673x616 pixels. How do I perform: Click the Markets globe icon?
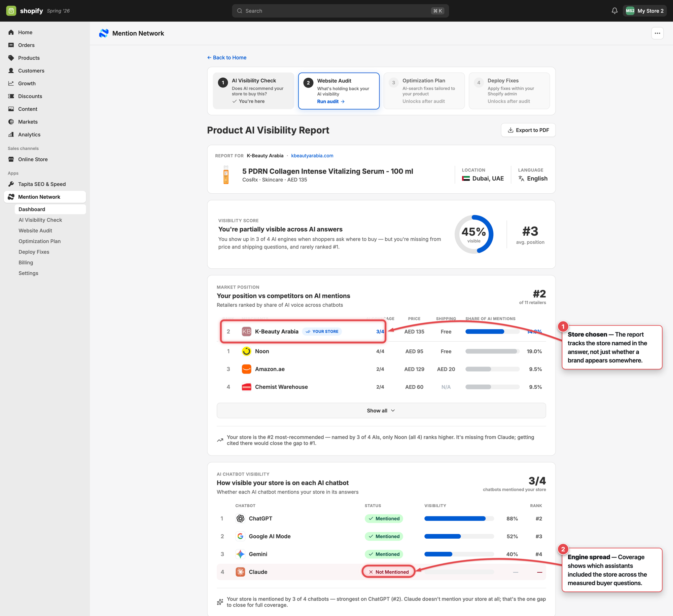11,122
